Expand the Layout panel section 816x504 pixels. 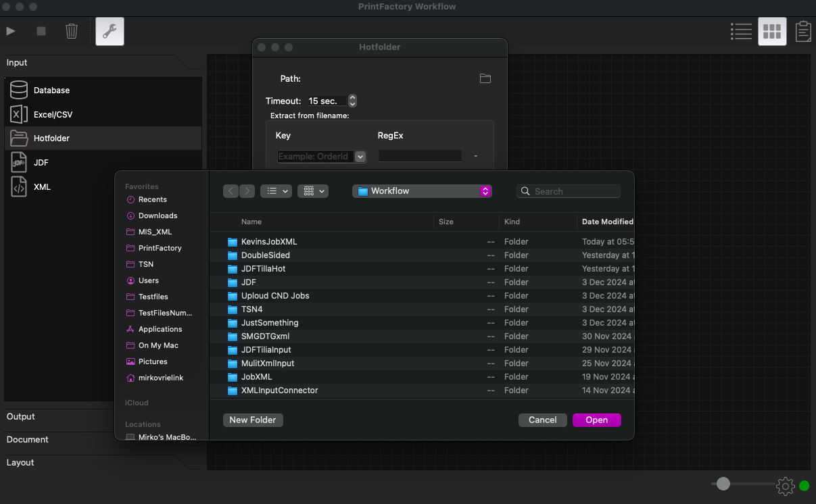(x=20, y=463)
